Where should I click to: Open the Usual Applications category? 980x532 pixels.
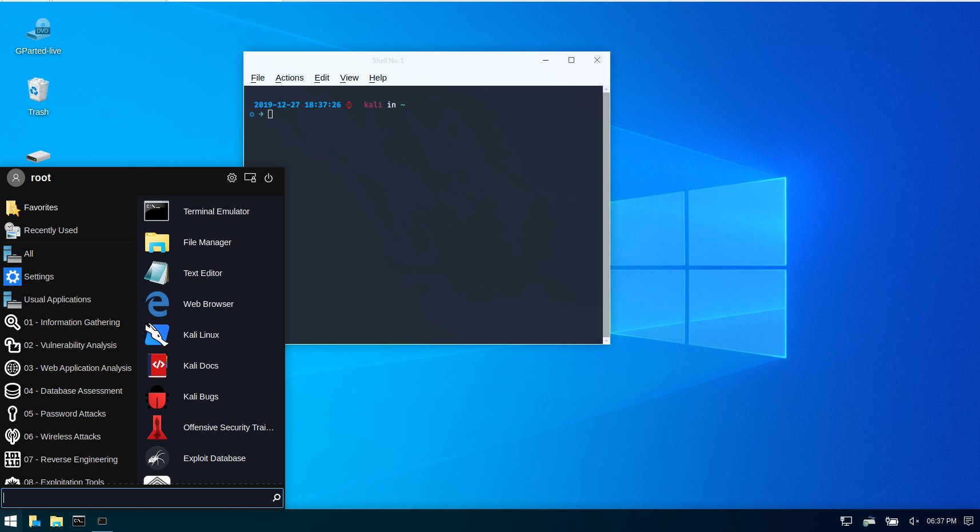pyautogui.click(x=69, y=299)
